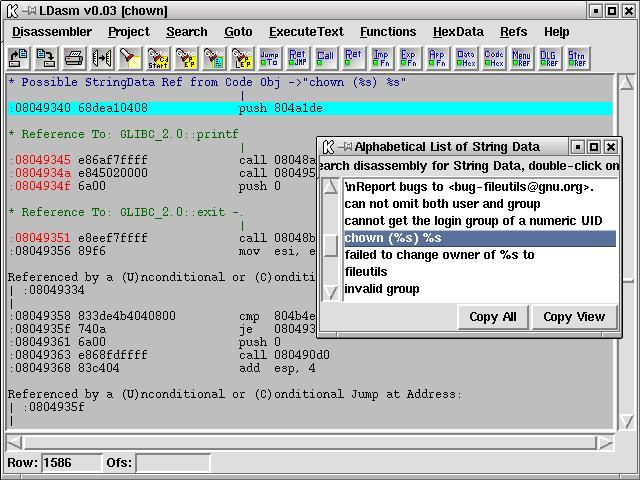Click line ':08049345 e86af7ffff'
This screenshot has width=640, height=480.
78,160
